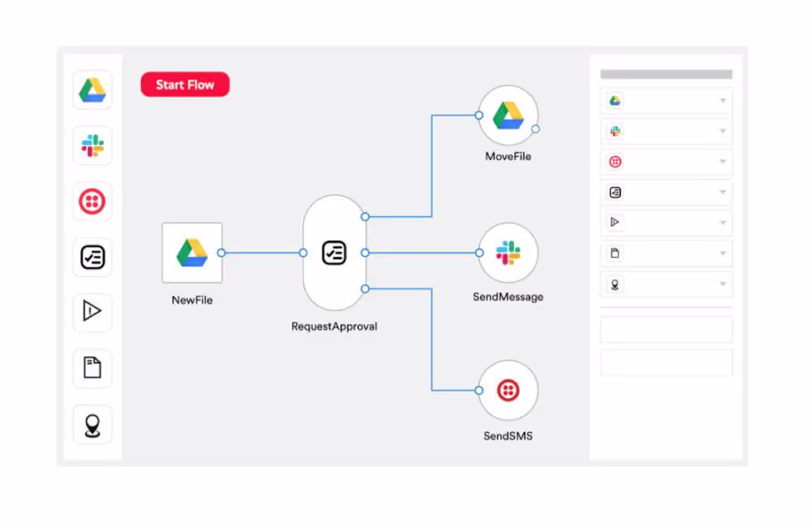The image size is (812, 528).
Task: Choose the play triangle icon in left sidebar
Action: click(93, 311)
